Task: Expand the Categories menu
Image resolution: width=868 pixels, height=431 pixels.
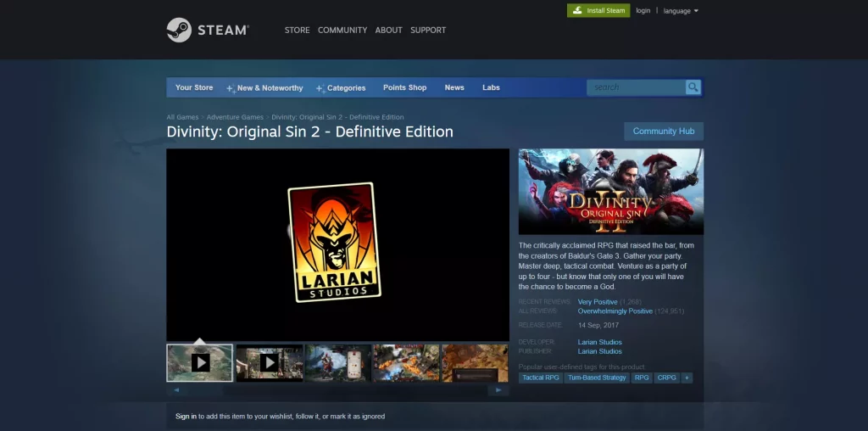Action: tap(341, 87)
